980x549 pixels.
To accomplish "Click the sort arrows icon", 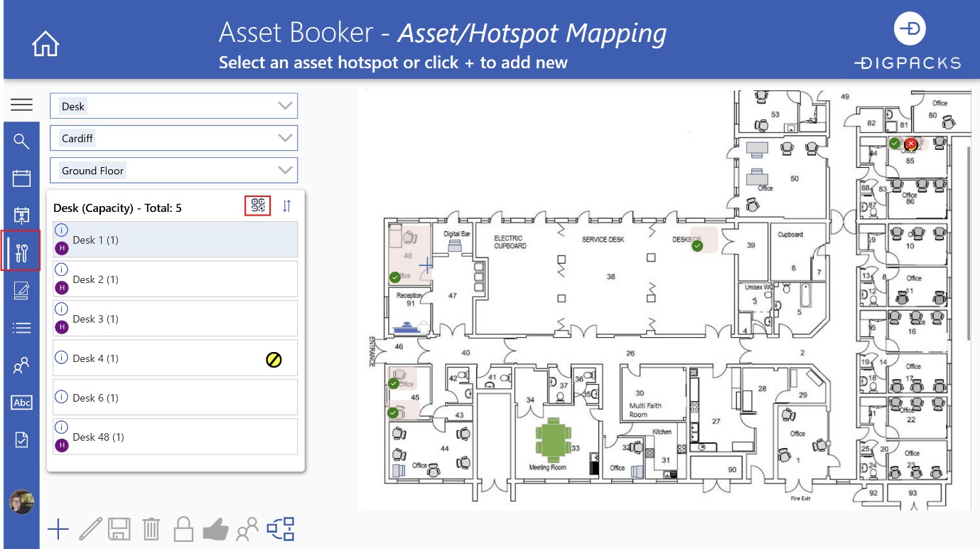I will point(286,206).
